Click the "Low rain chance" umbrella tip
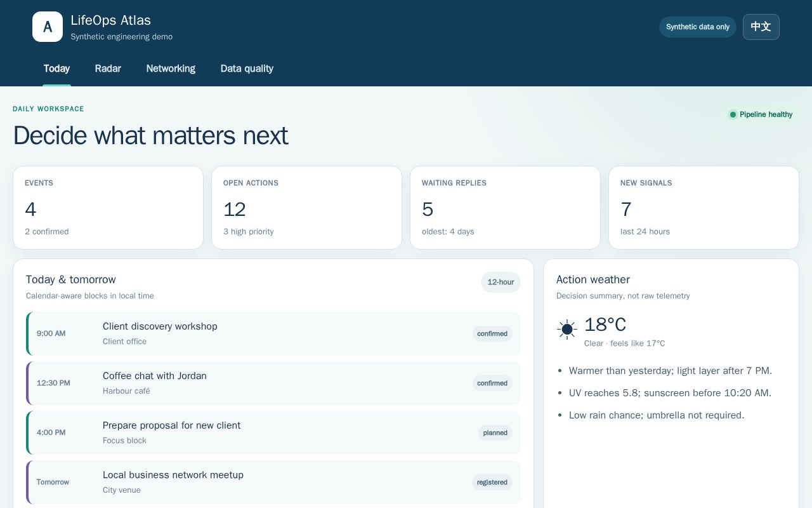812x508 pixels. [657, 415]
